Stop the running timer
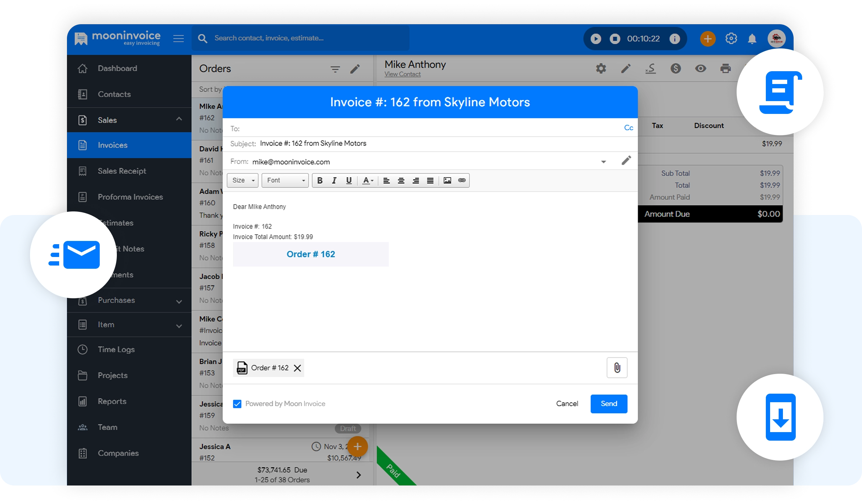 pyautogui.click(x=615, y=38)
